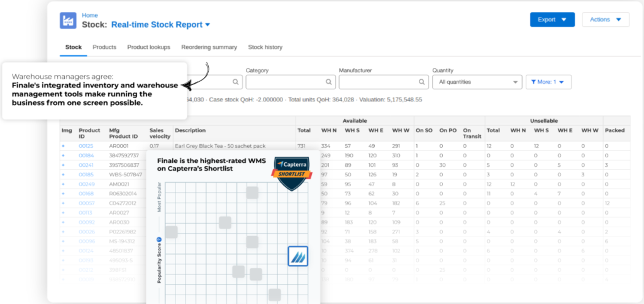Expand image plus icon for row 00057
Screen dimensions: 644x304
click(64, 203)
